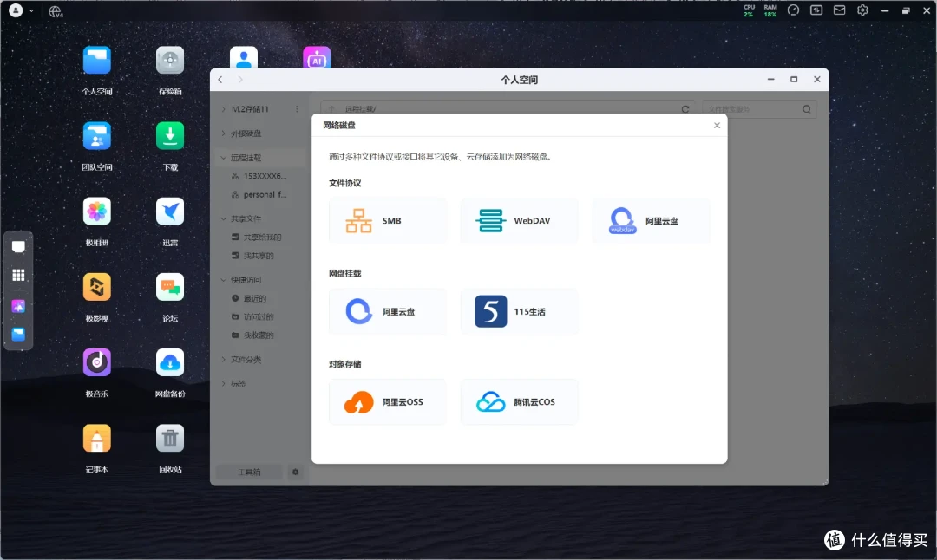Show RAM usage indicator details
The image size is (937, 560).
pyautogui.click(x=770, y=10)
